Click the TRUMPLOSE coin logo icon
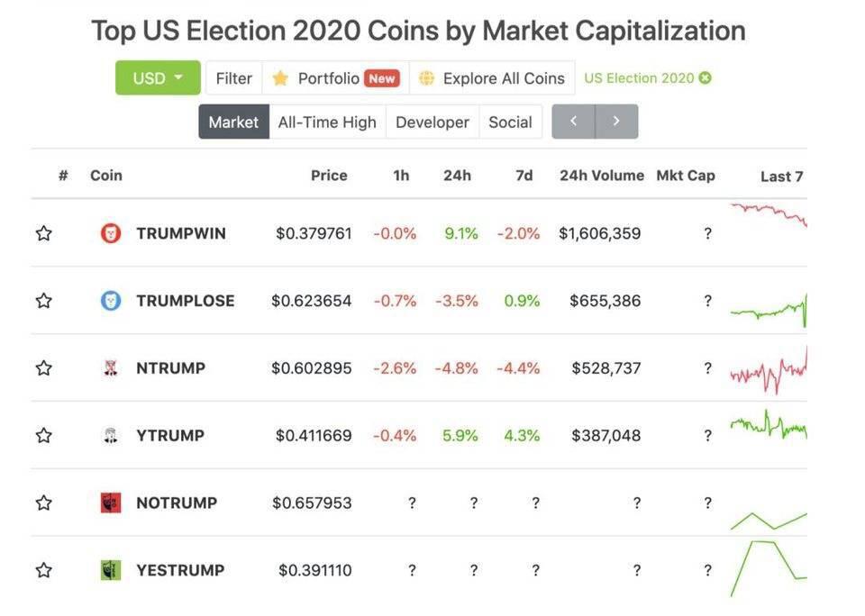 (x=111, y=301)
